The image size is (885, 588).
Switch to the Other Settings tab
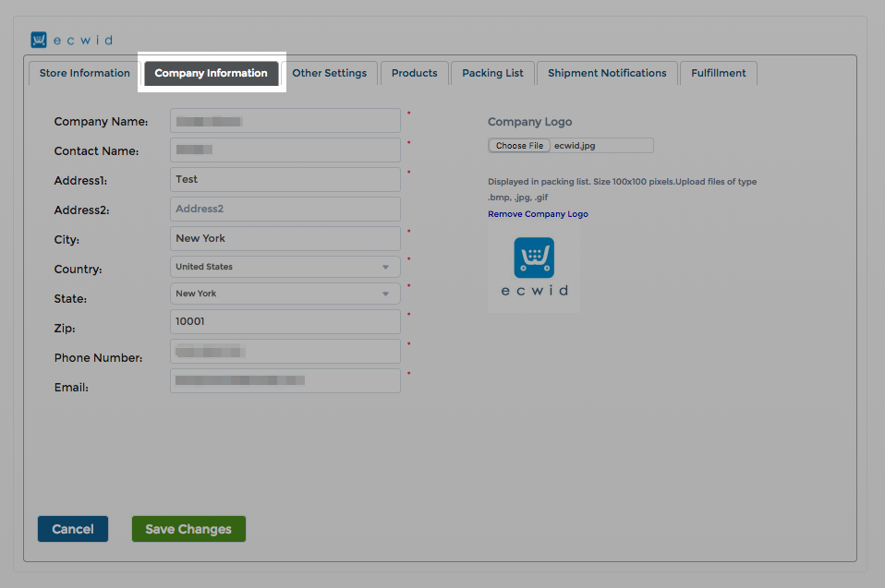pos(330,73)
